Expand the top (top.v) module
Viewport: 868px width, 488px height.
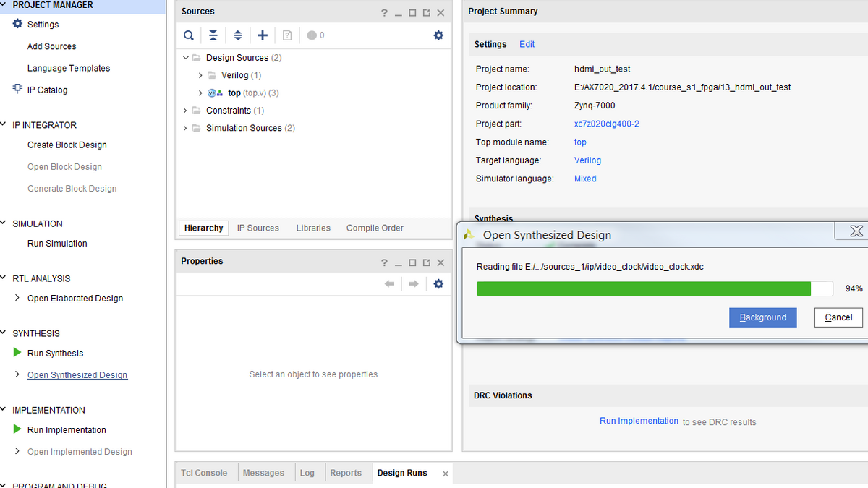(x=200, y=93)
